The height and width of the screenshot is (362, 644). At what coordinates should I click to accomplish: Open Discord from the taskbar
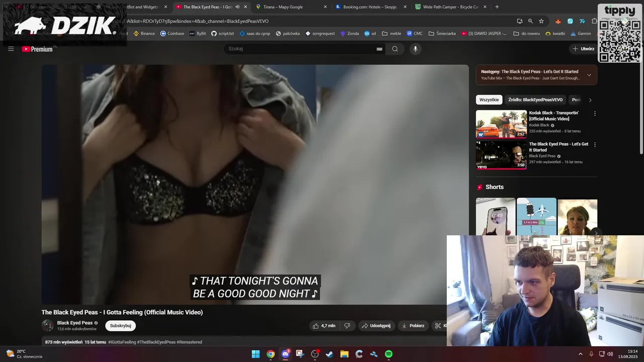point(285,354)
